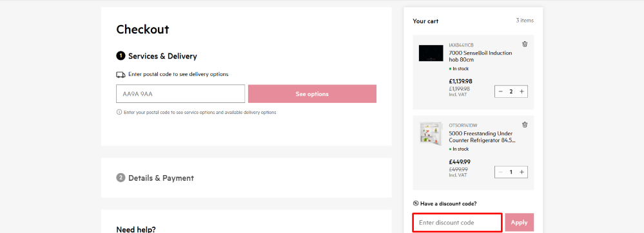Click the info icon below postal code field

[119, 112]
